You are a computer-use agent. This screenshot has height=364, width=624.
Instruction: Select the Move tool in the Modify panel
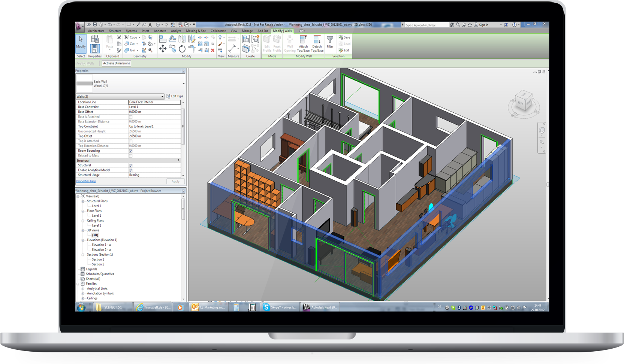[163, 49]
